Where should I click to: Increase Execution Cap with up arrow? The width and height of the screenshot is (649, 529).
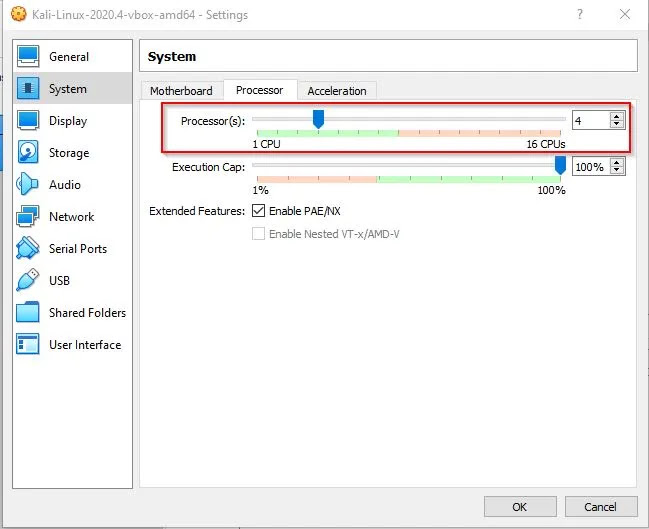click(617, 163)
